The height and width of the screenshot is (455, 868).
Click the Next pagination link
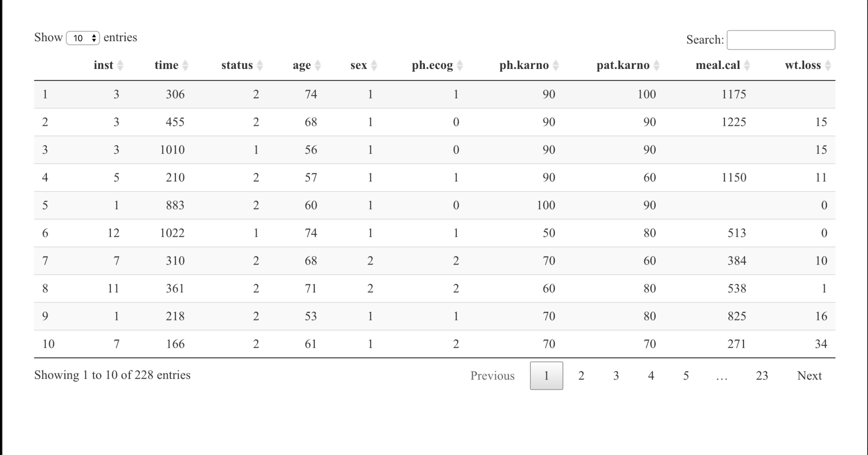coord(809,376)
